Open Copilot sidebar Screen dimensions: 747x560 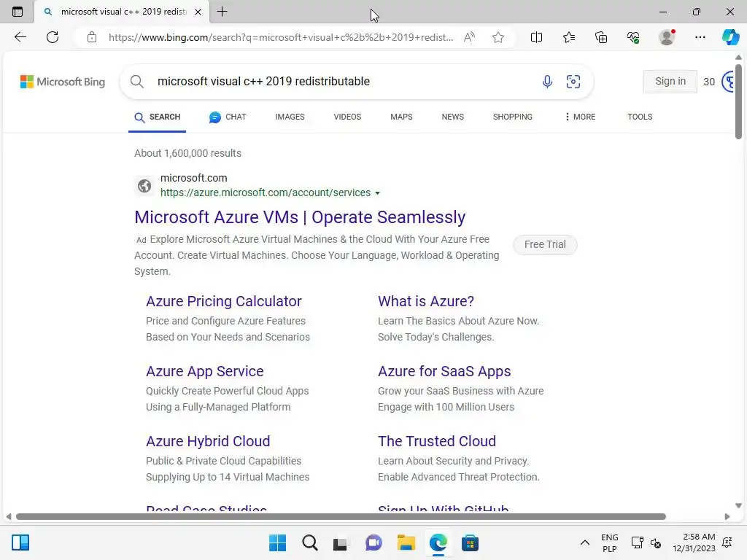tap(730, 37)
